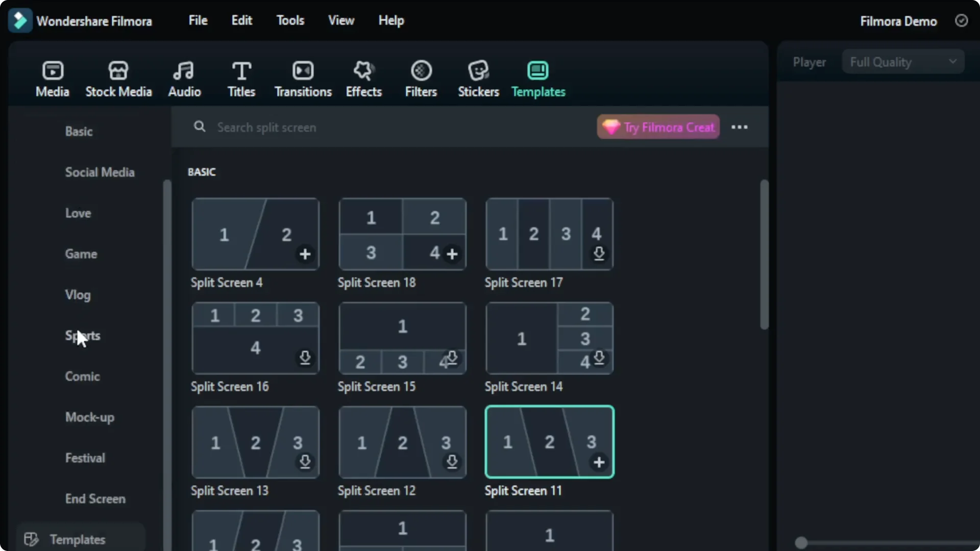Open the three-dot more options menu
980x551 pixels.
click(x=740, y=127)
